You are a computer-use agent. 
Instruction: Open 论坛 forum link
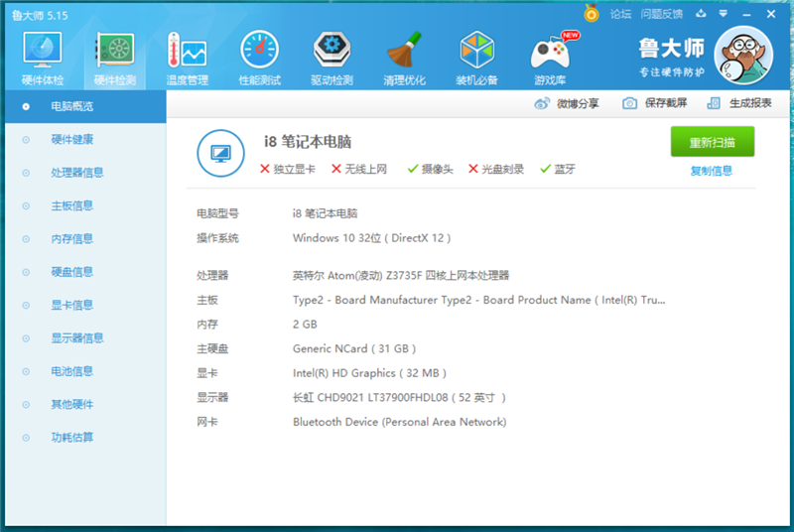[621, 14]
